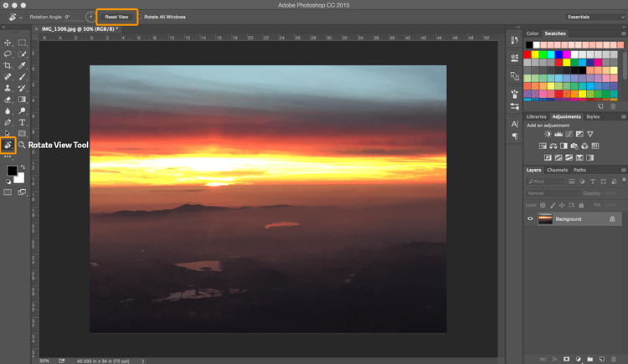628x364 pixels.
Task: Select the Healing Brush tool
Action: [x=8, y=76]
